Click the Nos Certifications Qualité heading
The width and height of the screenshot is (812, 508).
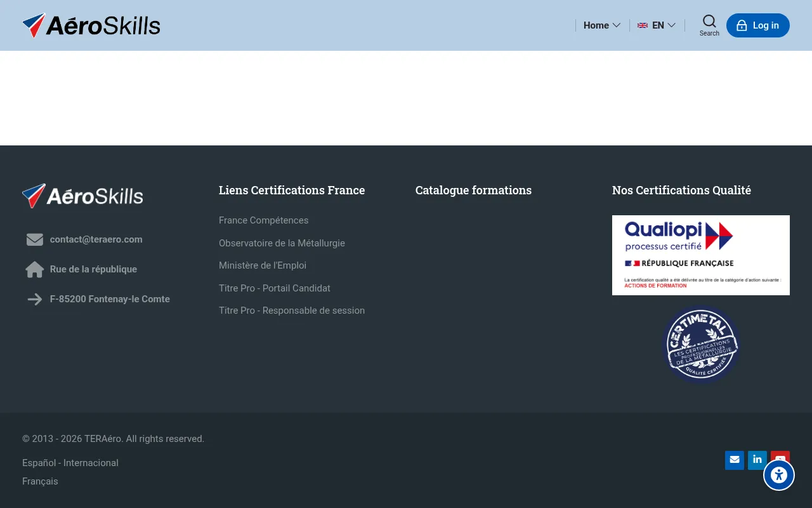pyautogui.click(x=681, y=190)
